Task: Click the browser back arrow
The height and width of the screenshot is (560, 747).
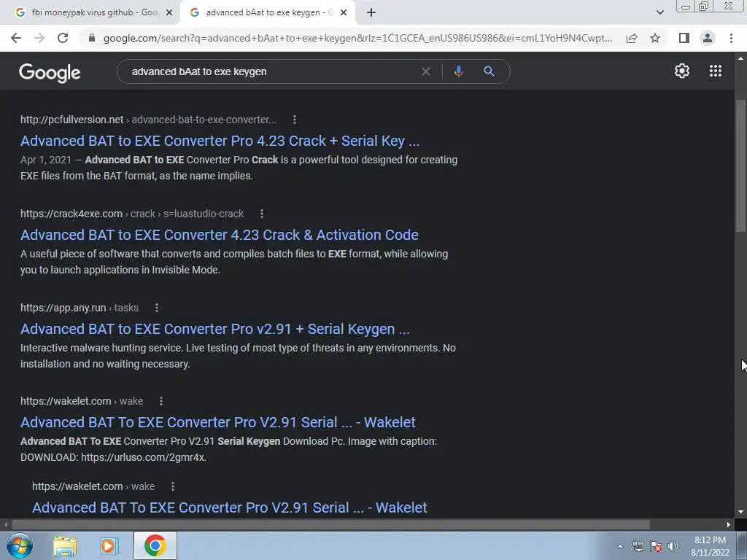Action: click(x=16, y=38)
